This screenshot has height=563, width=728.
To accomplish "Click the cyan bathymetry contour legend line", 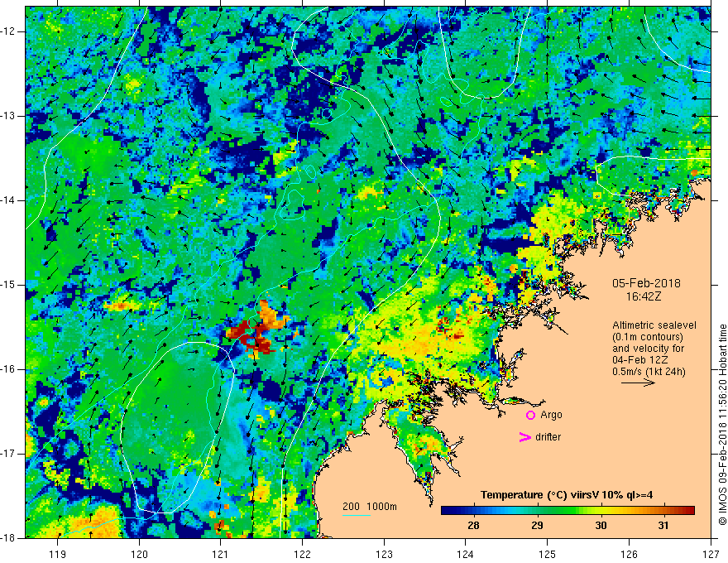I will pyautogui.click(x=356, y=515).
